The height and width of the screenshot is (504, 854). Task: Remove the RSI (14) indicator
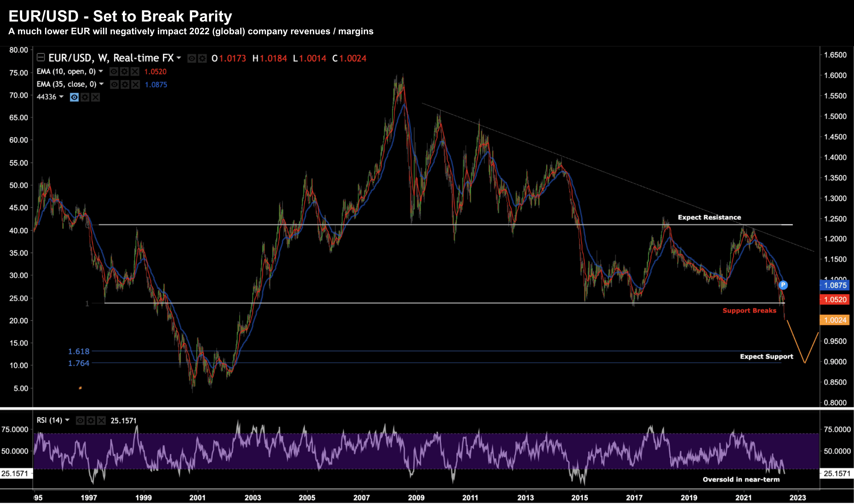[x=101, y=420]
